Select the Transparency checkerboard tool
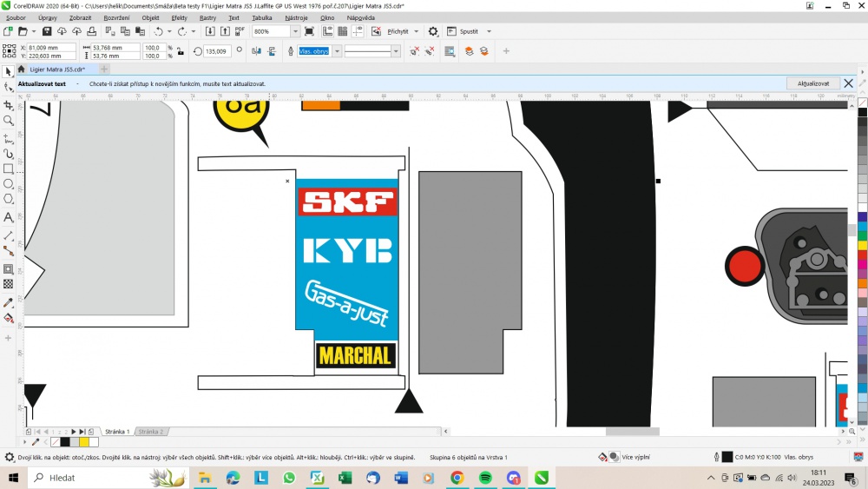The width and height of the screenshot is (868, 489). 9,284
